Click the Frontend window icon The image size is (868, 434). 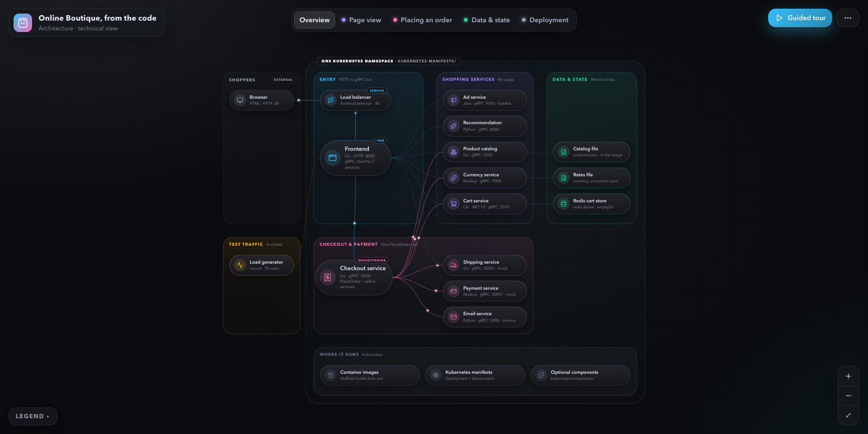pos(333,158)
